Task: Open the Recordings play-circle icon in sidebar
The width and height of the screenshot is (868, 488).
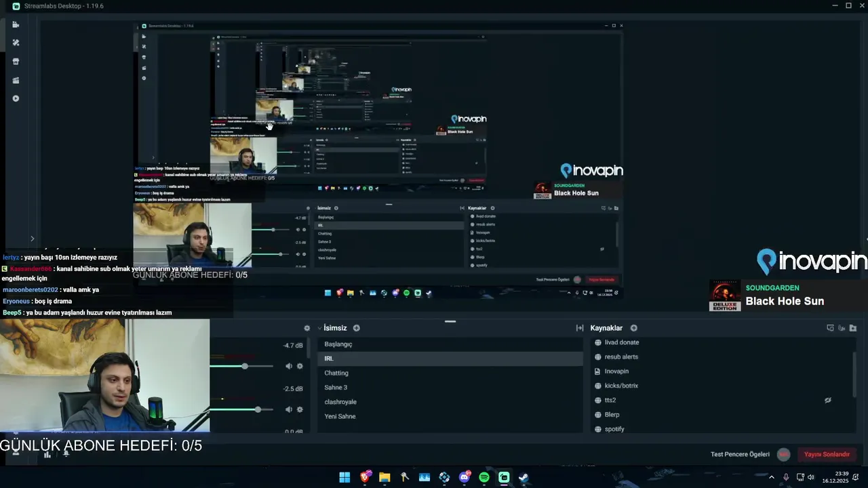Action: click(x=16, y=98)
